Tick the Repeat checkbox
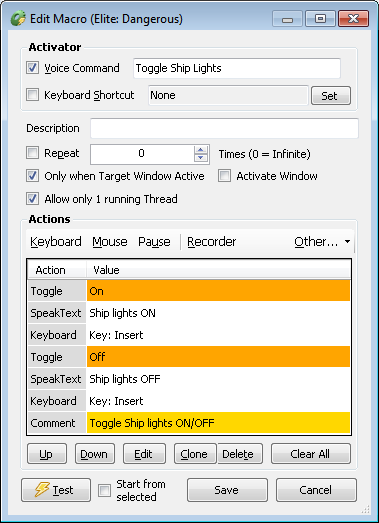Viewport: 379px width, 523px height. [33, 153]
